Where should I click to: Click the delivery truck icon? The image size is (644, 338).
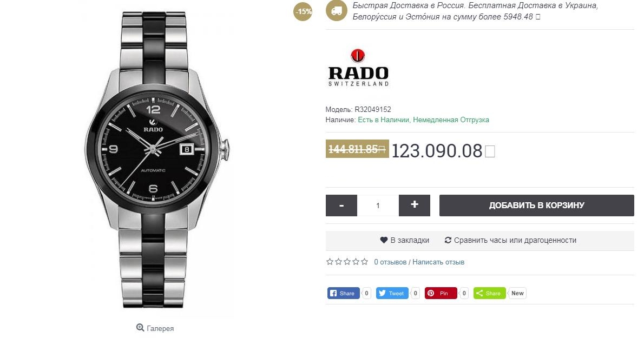tap(337, 11)
